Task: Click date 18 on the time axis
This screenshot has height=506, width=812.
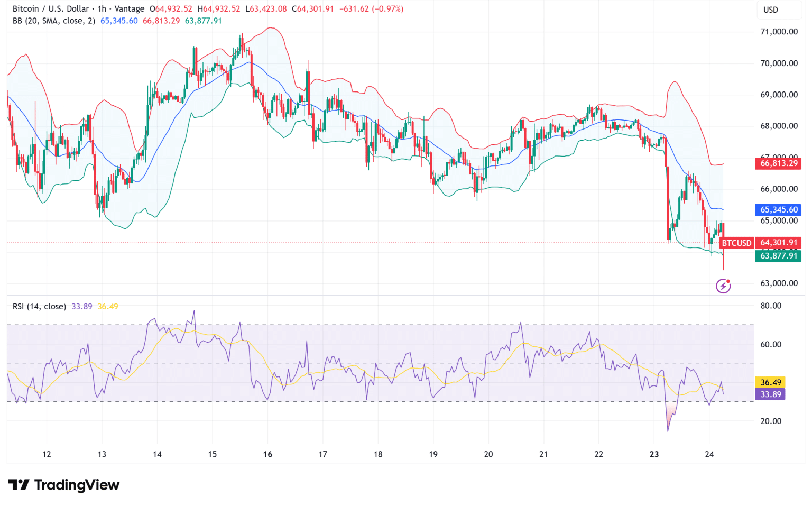Action: 378,454
